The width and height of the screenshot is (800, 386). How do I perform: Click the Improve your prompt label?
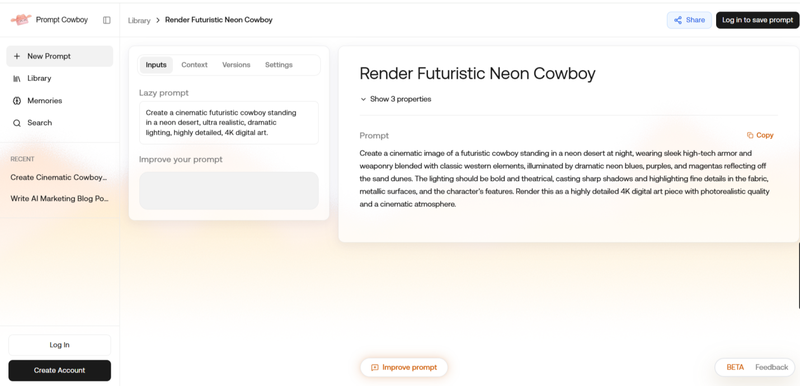(x=181, y=160)
